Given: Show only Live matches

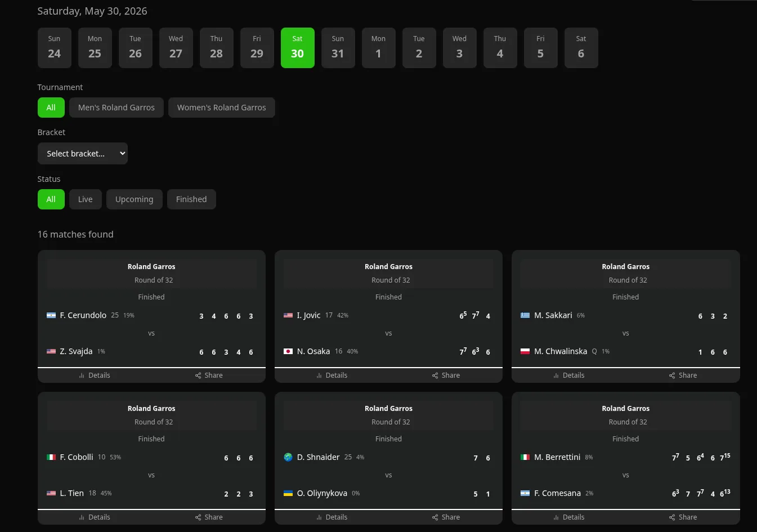Looking at the screenshot, I should click(x=86, y=199).
